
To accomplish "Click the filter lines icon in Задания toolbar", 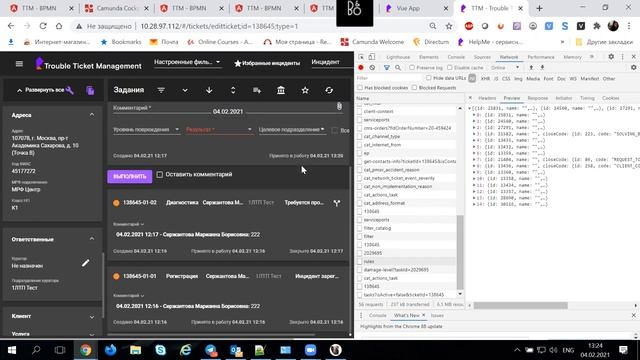I will pos(161,90).
